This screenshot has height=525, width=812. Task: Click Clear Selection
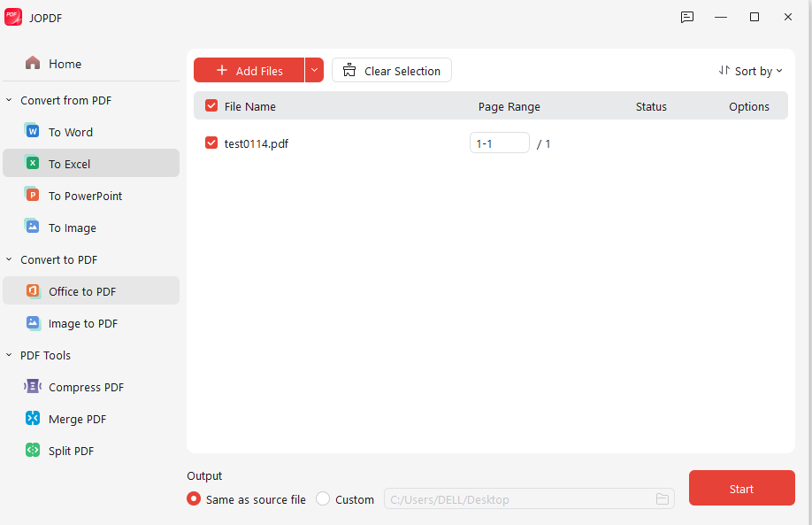pos(391,70)
